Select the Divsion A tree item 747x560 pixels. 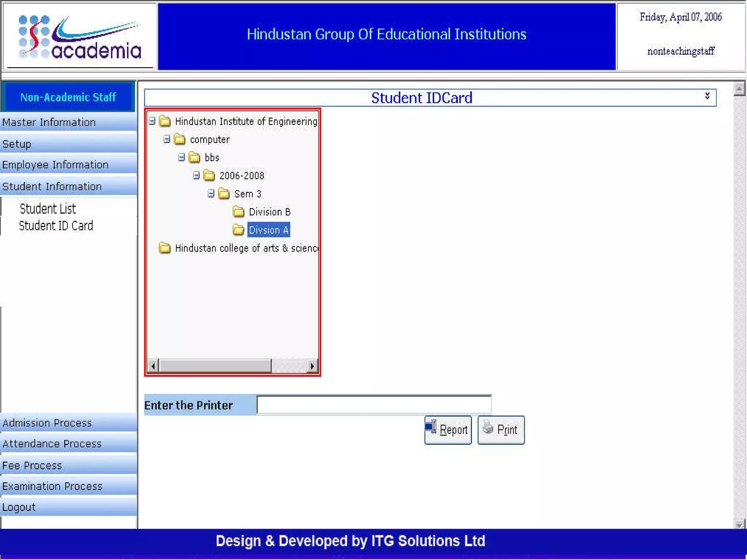pyautogui.click(x=268, y=230)
